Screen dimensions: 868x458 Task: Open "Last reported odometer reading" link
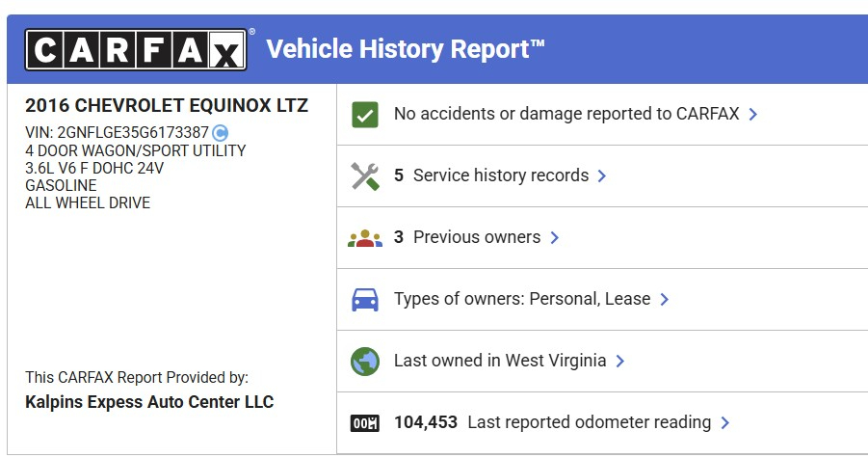point(589,422)
